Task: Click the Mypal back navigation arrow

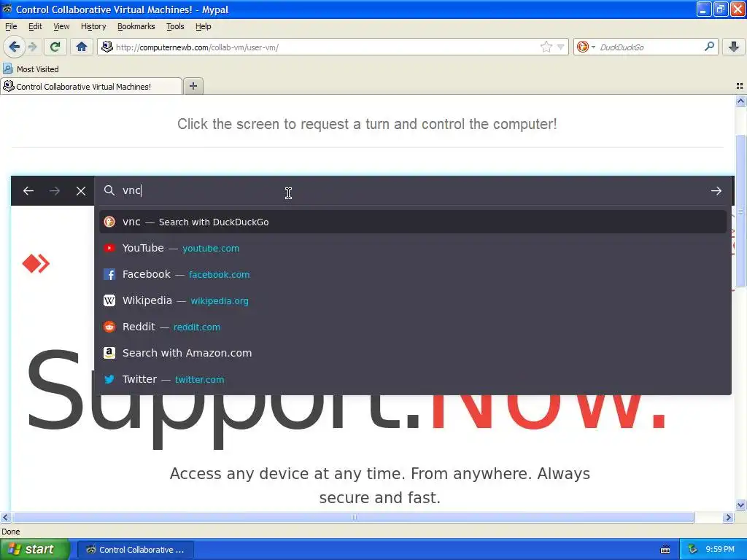Action: pos(14,47)
